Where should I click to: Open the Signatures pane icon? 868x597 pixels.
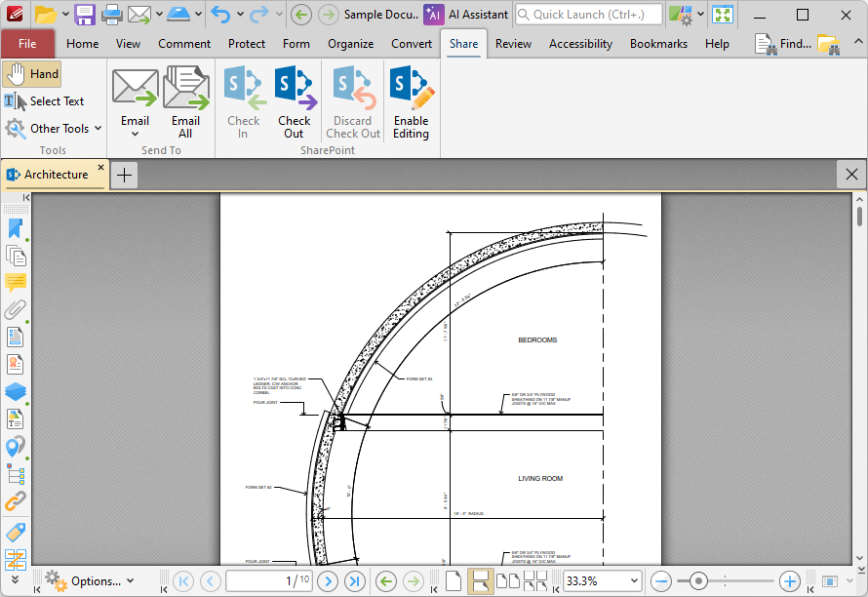pyautogui.click(x=16, y=365)
